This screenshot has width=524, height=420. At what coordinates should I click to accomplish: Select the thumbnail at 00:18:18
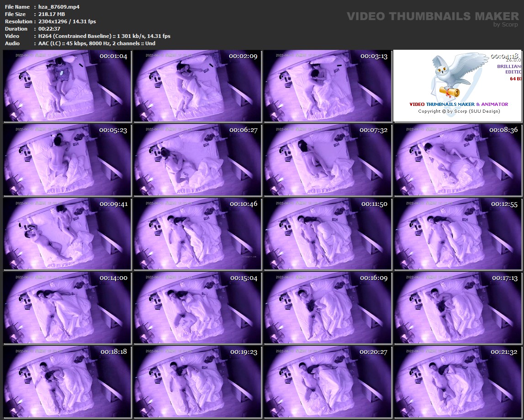[67, 382]
